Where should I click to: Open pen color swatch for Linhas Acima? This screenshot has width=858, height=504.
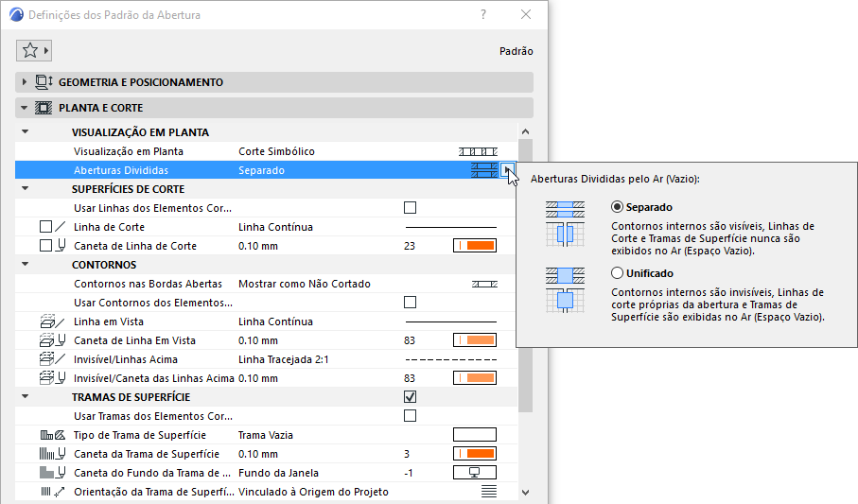click(475, 378)
